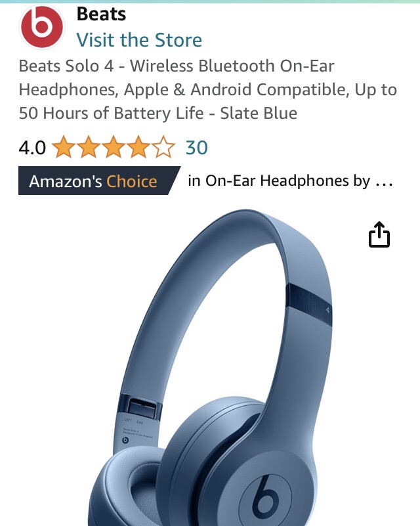Image resolution: width=420 pixels, height=526 pixels.
Task: Tap the Left Ear hinge label in photo
Action: (133, 421)
